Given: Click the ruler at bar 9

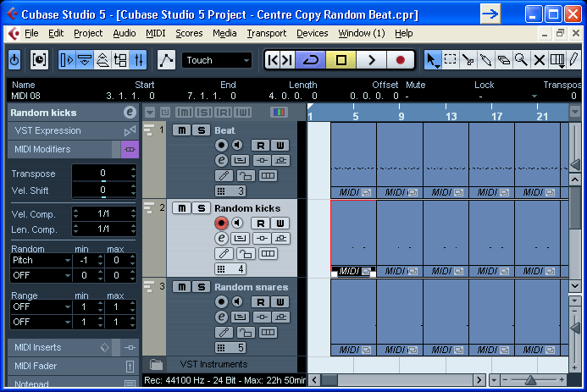Looking at the screenshot, I should (x=401, y=116).
